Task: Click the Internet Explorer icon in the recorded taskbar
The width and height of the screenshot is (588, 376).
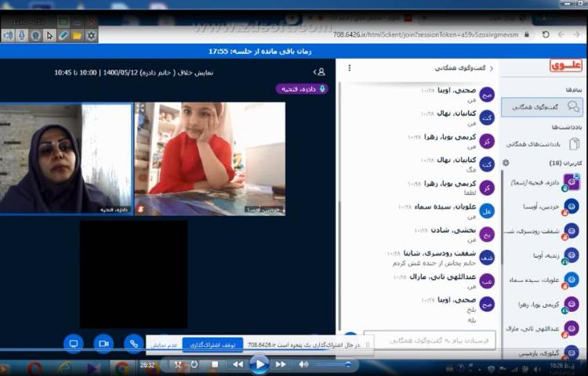Action: click(x=65, y=369)
